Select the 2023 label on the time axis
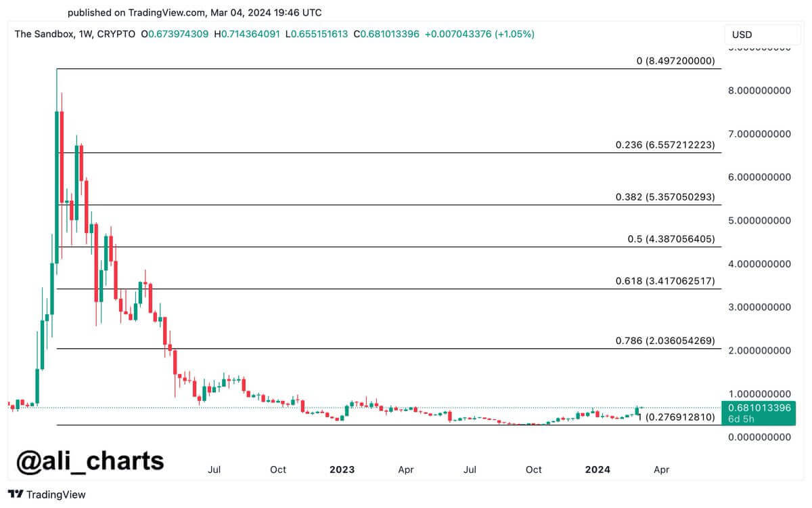Viewport: 812px width, 508px height. tap(342, 469)
